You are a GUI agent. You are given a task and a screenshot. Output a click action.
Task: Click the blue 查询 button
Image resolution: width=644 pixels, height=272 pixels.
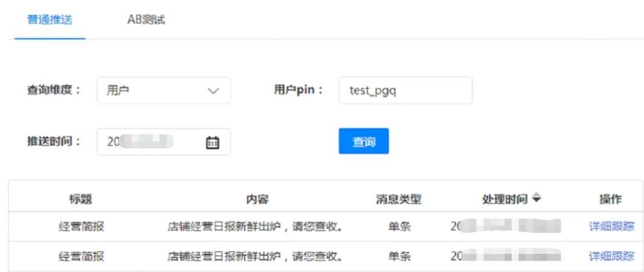[364, 141]
